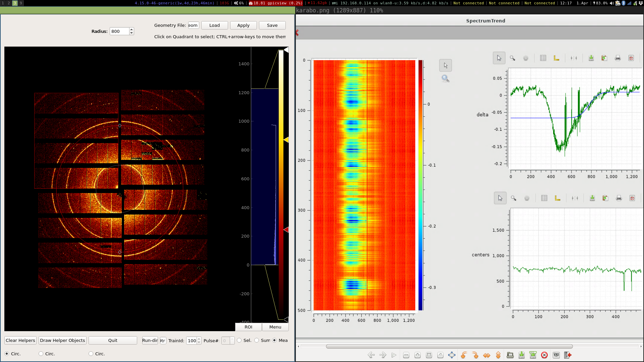Screen dimensions: 644x362
Task: Click yellow ruler axes icon in delta toolbar
Action: (x=556, y=58)
